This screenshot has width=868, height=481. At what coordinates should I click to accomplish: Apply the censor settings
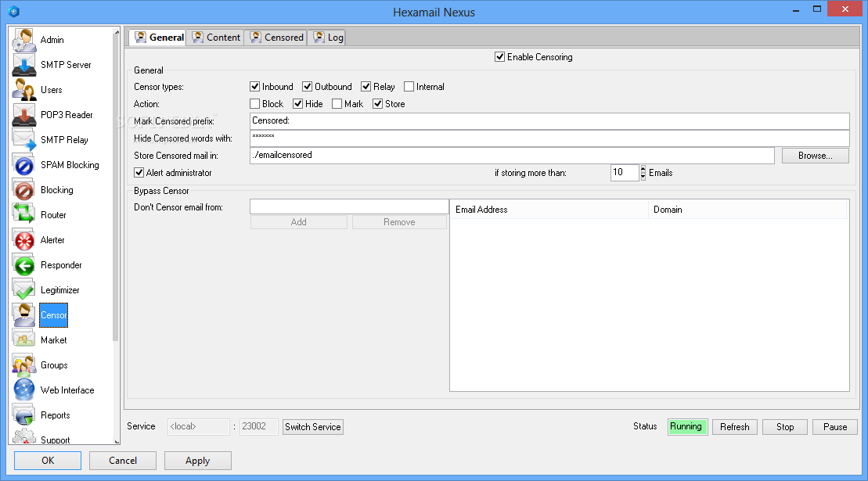pos(197,461)
